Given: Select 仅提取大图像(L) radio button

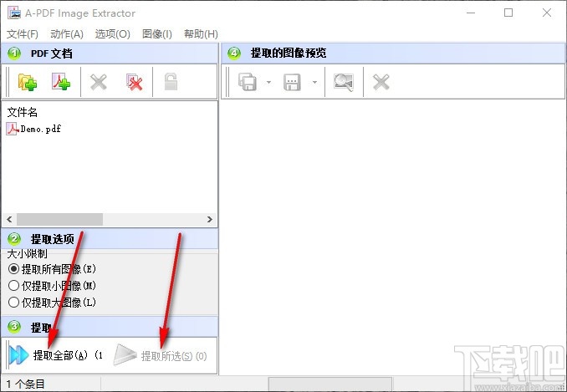Looking at the screenshot, I should coord(52,303).
